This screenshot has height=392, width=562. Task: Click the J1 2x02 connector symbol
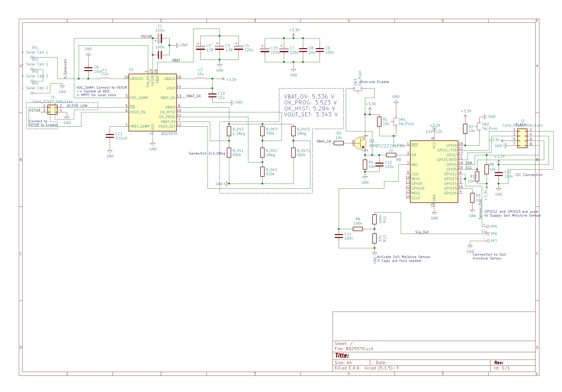click(52, 110)
